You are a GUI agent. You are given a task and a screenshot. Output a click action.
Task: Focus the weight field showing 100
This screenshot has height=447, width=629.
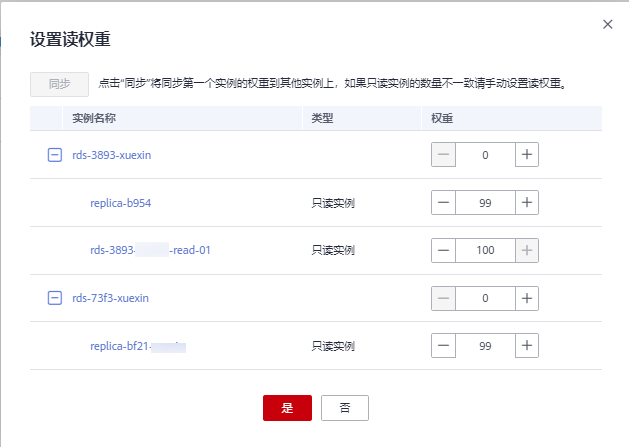click(485, 250)
